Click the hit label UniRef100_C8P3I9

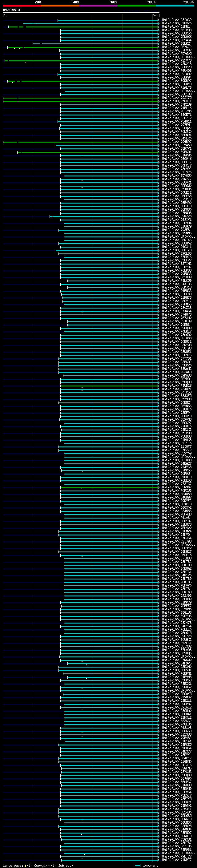point(177,206)
